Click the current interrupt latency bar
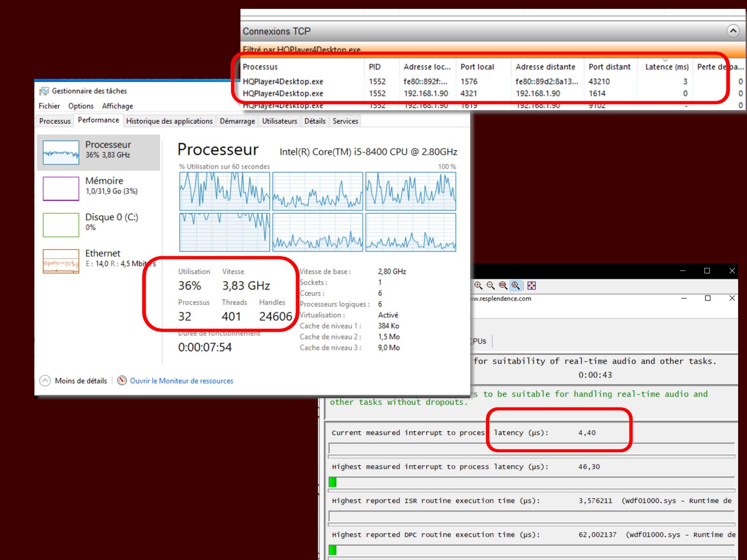Screen dimensions: 747x560 point(532,448)
